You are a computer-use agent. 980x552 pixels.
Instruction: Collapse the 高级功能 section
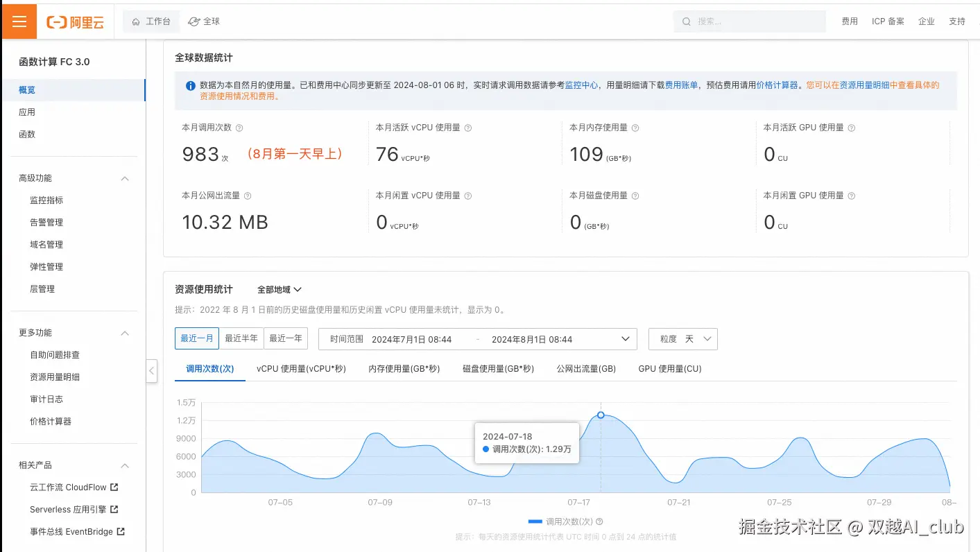click(125, 178)
